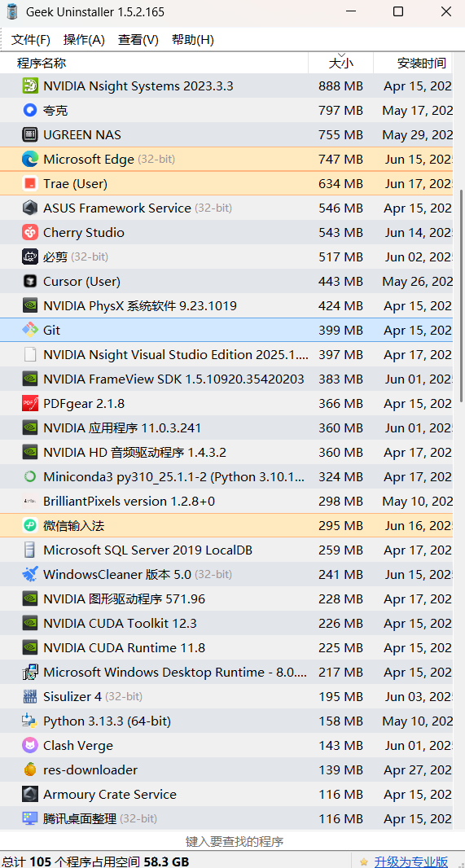Select the Cherry Studio app icon
Screen dimensions: 465x868
30,233
